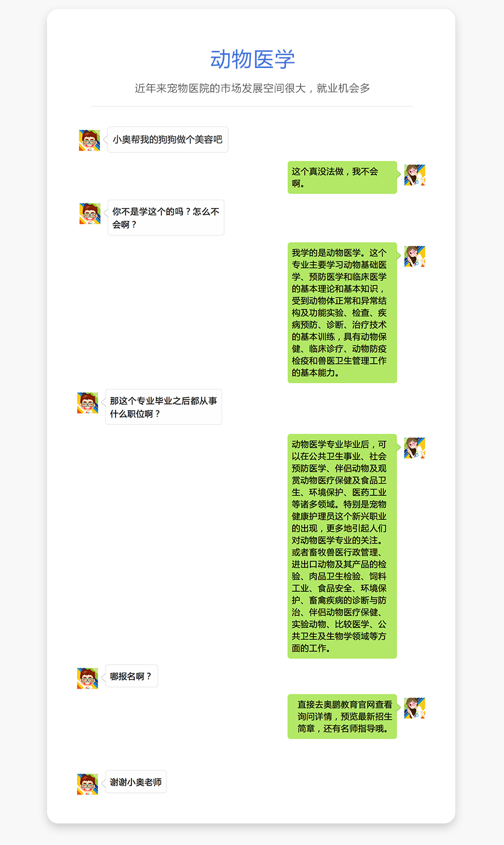Click the girl avatar beside 直接去奥鹏教育官网 message

[415, 708]
